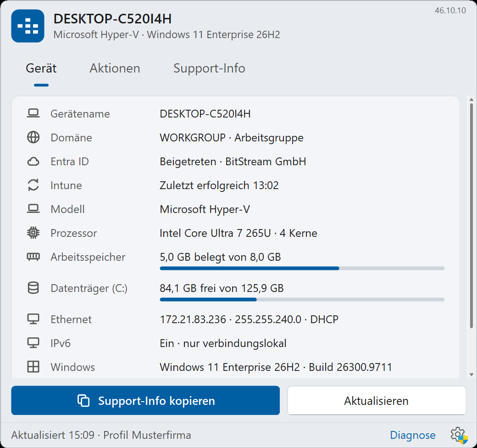Click the text 84,1 GB frei von 125,9 GB
This screenshot has width=477, height=448.
tap(222, 288)
